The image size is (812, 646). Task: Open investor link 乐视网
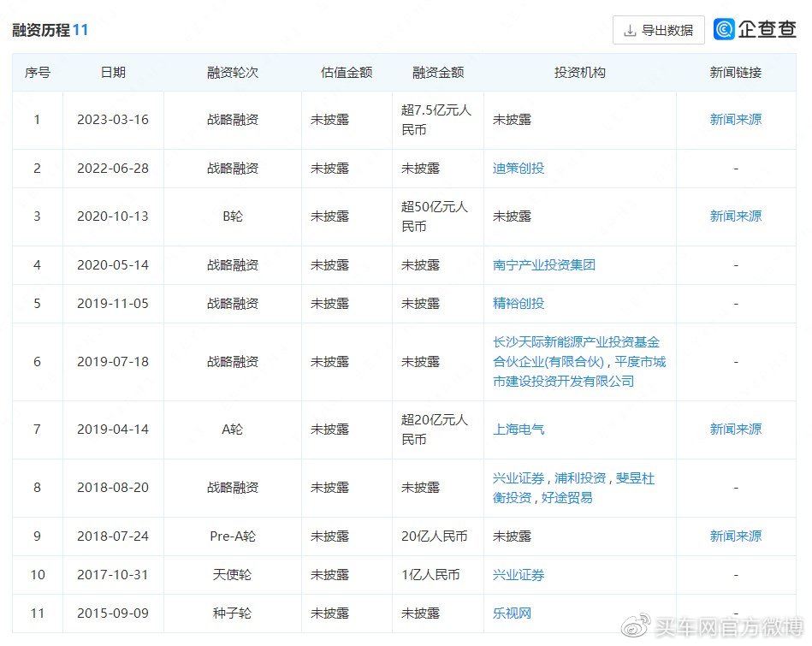tap(512, 613)
